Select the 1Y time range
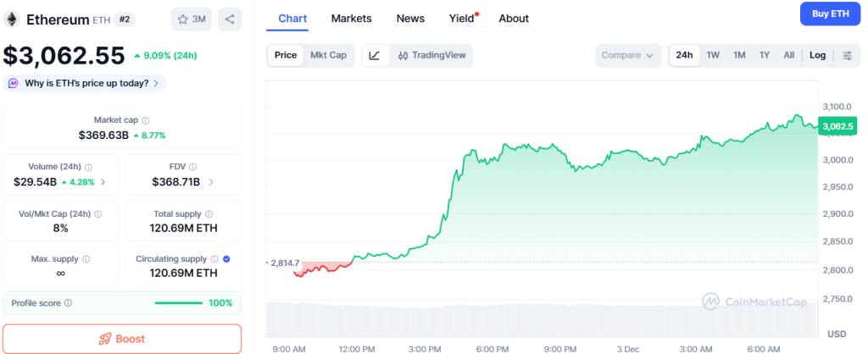This screenshot has height=354, width=868. [764, 55]
